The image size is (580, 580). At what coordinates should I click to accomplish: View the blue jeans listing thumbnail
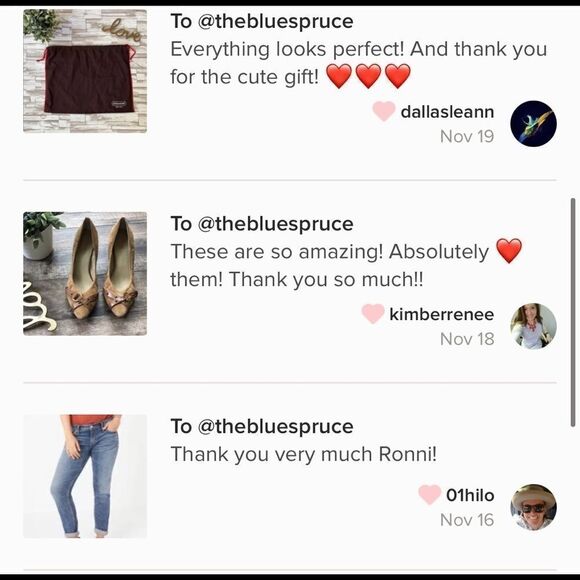(85, 476)
